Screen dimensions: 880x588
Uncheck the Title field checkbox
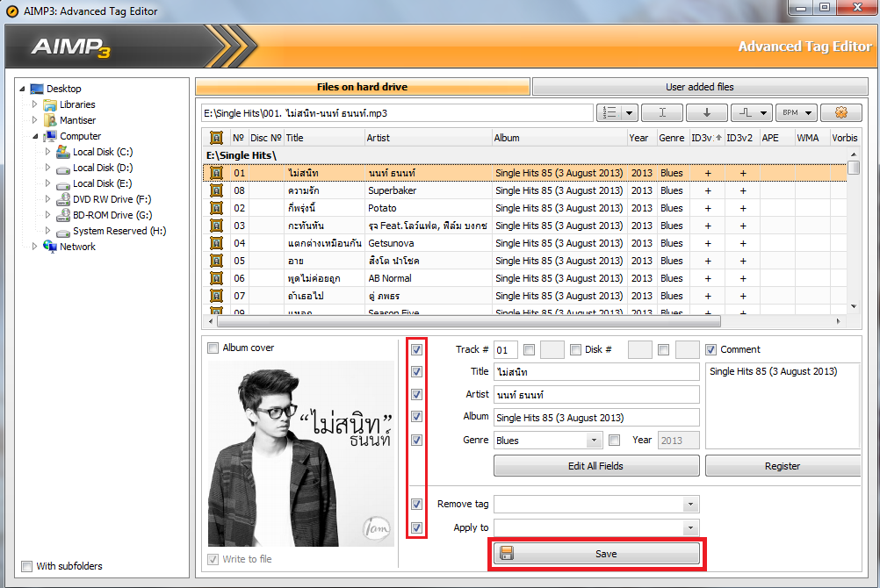click(416, 371)
